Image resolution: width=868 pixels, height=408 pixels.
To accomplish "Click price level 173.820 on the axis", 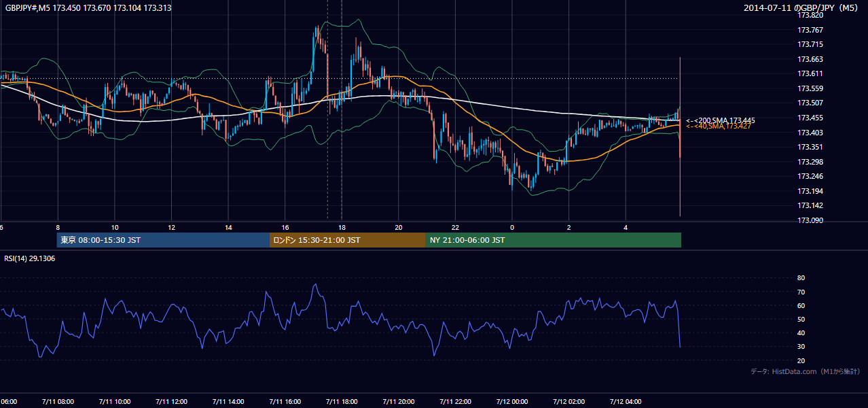I will (811, 15).
